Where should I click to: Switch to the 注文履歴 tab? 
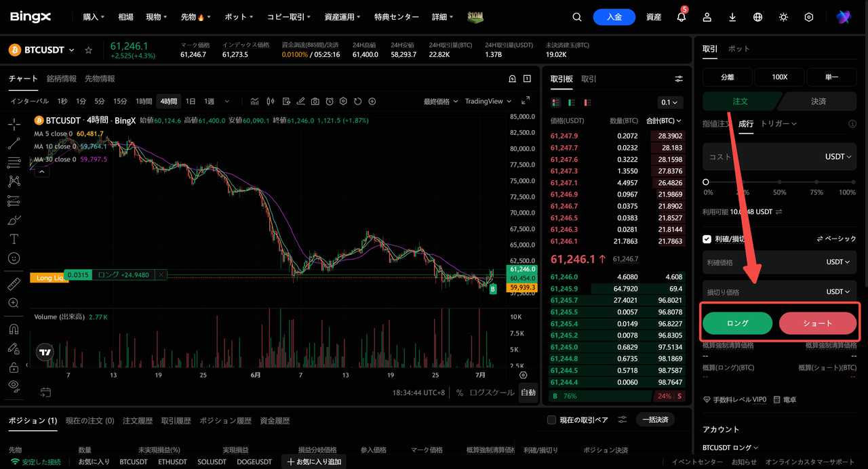[138, 420]
